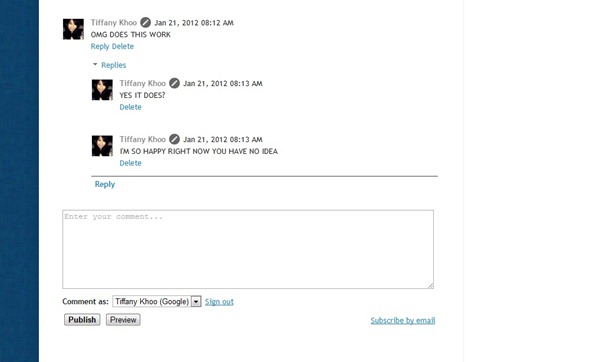Open avatar beside I'M SO HAPPY reply
Image resolution: width=600 pixels, height=362 pixels.
click(x=102, y=146)
